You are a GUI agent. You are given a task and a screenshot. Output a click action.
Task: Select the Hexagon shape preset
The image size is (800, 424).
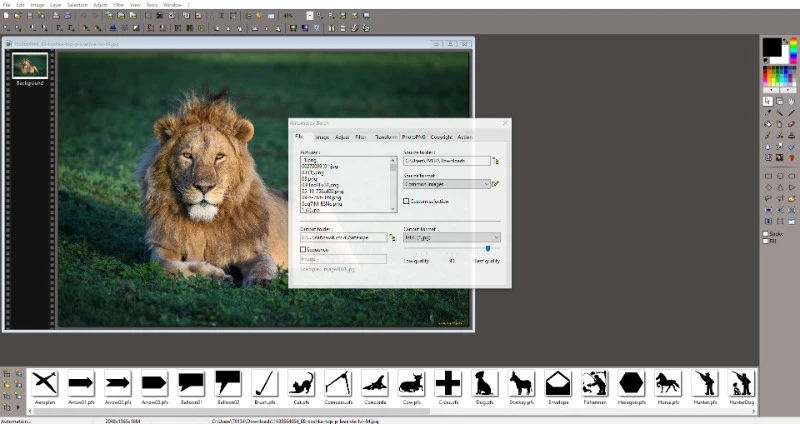pyautogui.click(x=631, y=382)
